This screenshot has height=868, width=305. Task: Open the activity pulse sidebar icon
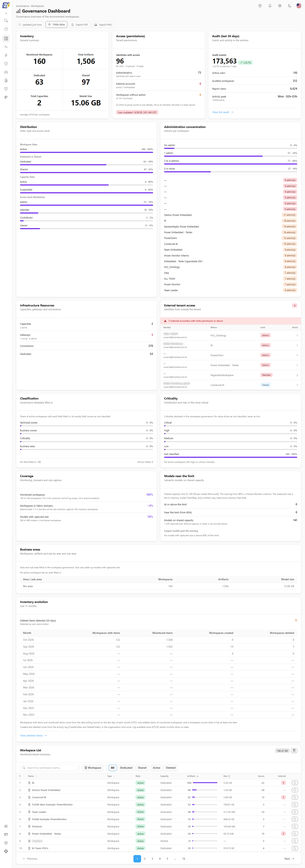[x=6, y=47]
